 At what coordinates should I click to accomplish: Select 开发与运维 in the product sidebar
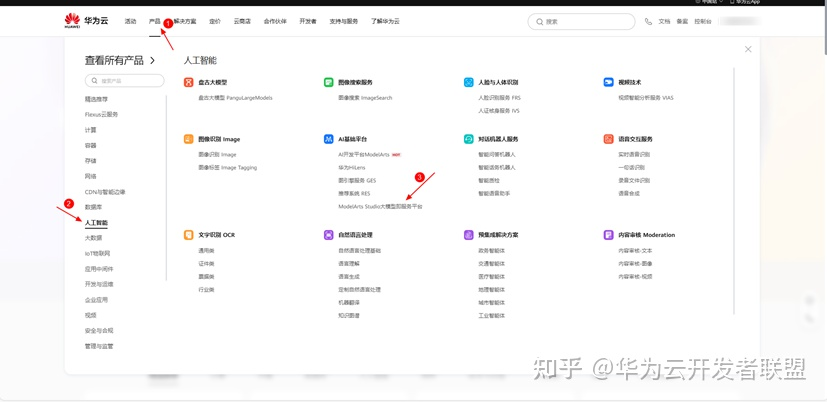(x=99, y=284)
